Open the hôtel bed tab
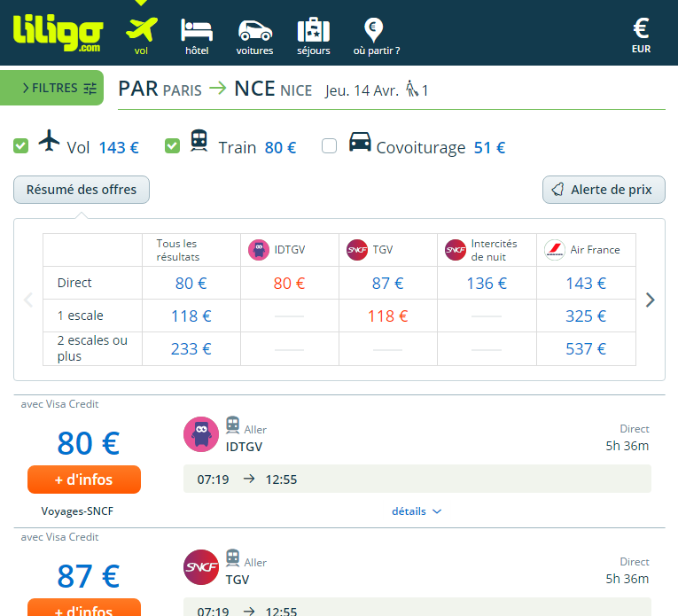The width and height of the screenshot is (678, 616). click(197, 36)
